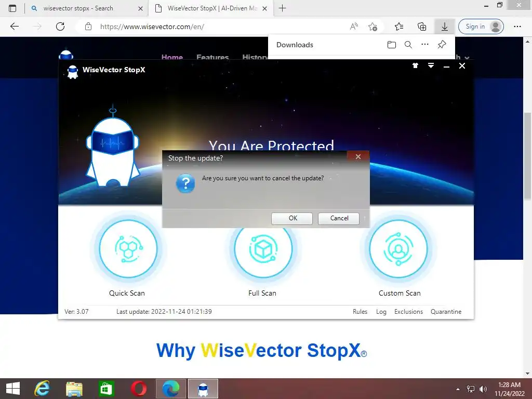Open the Log link
The image size is (532, 399).
[381, 312]
